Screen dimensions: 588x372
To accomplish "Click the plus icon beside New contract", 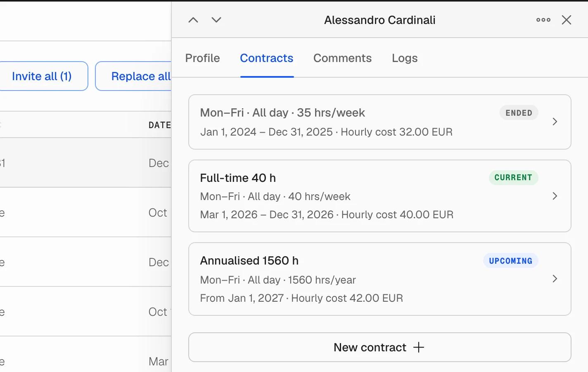I will (x=419, y=347).
